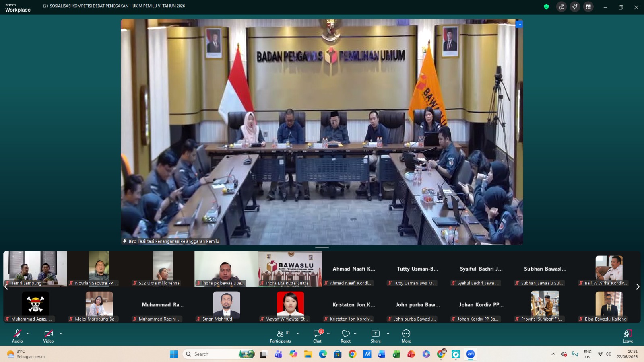Leave the meeting
Screen dimensions: 644x362
pos(628,336)
